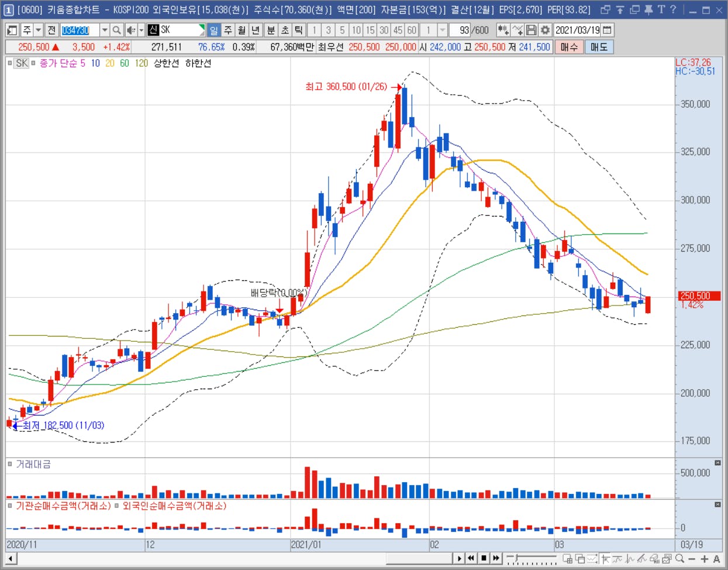Select the 틱 (tick) period toggle
Screen dimensions: 728x570
(298, 30)
